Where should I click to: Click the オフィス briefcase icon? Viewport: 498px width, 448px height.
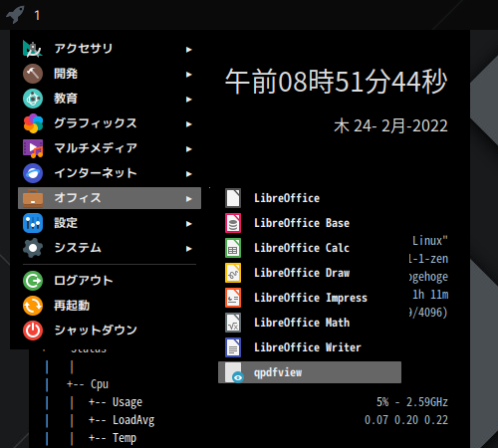click(x=33, y=198)
